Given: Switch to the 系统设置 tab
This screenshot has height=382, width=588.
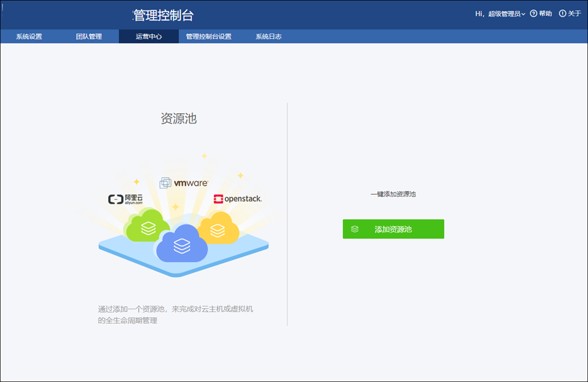Looking at the screenshot, I should point(29,36).
